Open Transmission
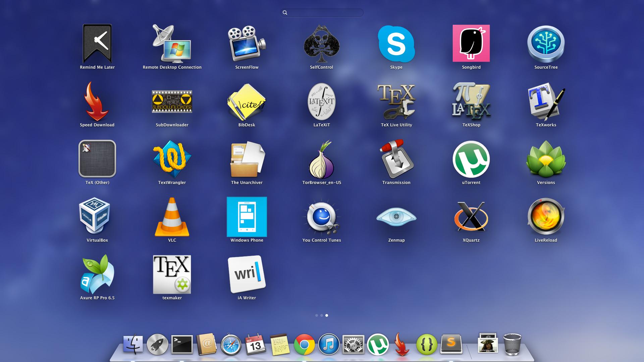Screen dimensions: 644x362 click(x=396, y=159)
